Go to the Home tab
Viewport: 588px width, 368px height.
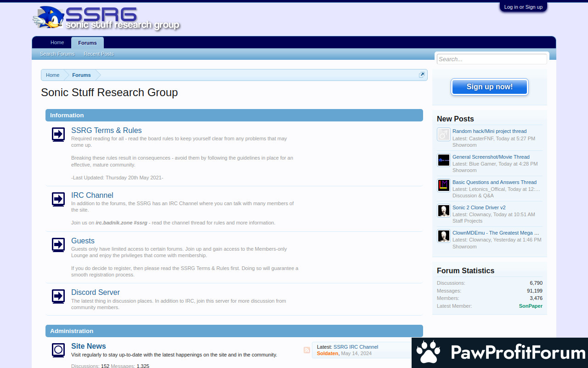[57, 43]
